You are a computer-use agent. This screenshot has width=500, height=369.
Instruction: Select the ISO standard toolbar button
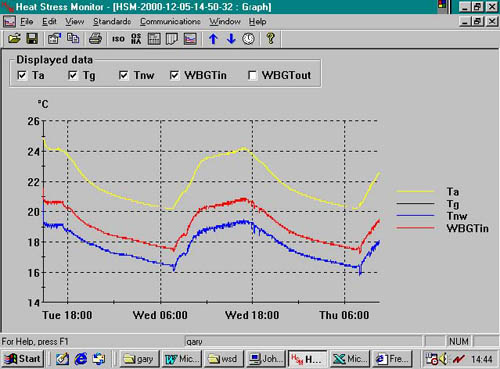point(118,39)
